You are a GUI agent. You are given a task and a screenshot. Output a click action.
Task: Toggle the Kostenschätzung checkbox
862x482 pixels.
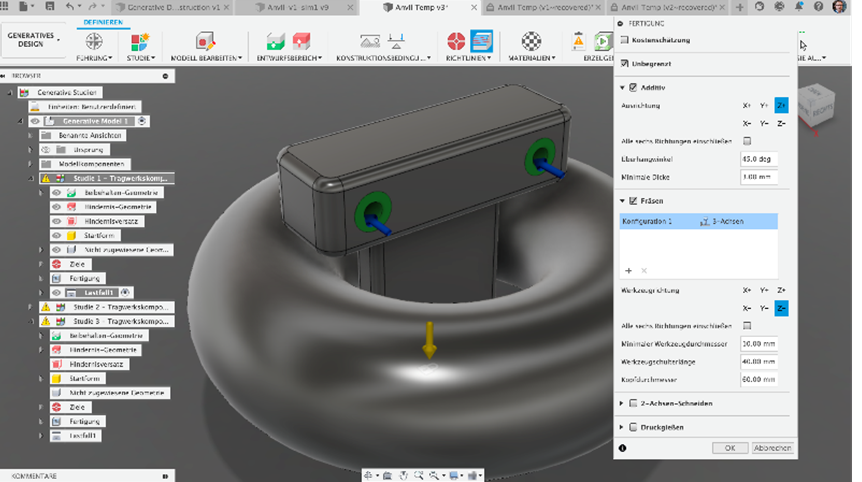pos(625,40)
